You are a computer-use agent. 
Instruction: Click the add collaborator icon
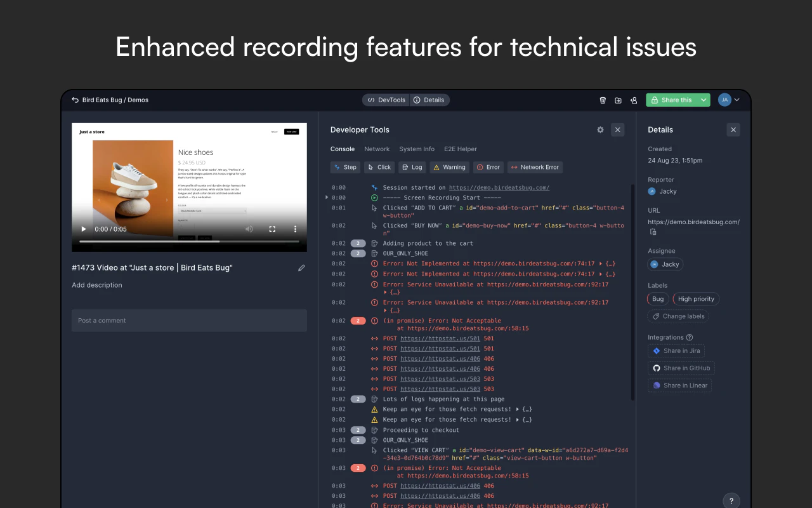[x=633, y=100]
